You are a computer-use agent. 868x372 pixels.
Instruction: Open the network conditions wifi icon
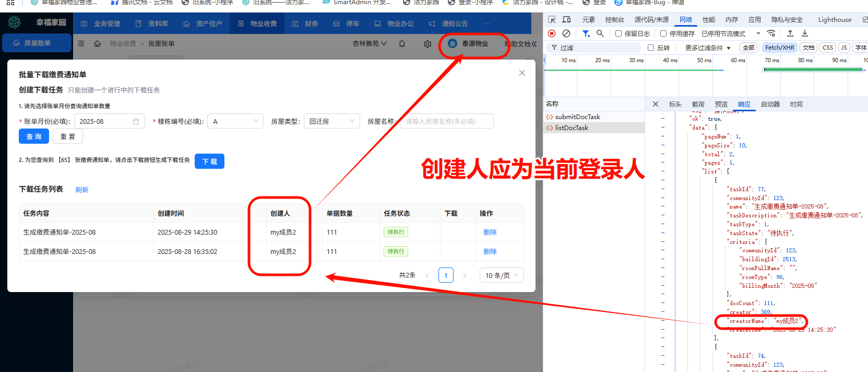[x=771, y=33]
